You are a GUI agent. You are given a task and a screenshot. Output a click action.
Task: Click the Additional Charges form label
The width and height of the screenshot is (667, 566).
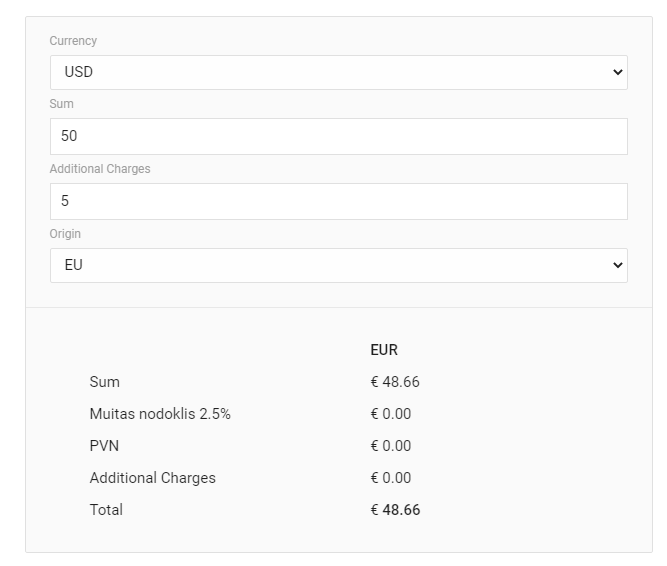point(100,169)
